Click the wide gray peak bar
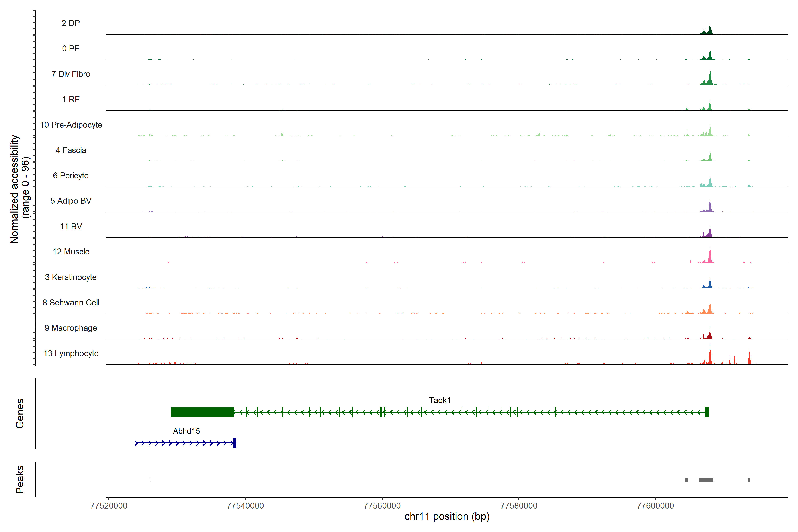798x532 pixels. click(x=706, y=480)
